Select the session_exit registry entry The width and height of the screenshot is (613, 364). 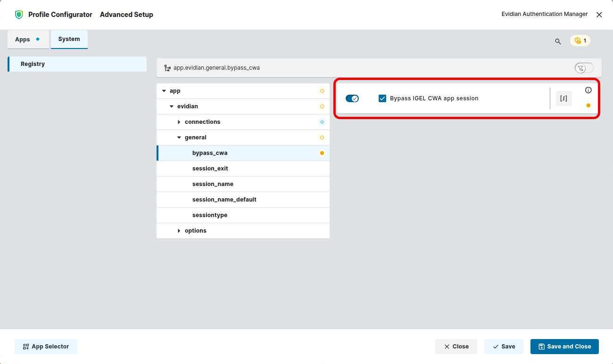click(243, 169)
